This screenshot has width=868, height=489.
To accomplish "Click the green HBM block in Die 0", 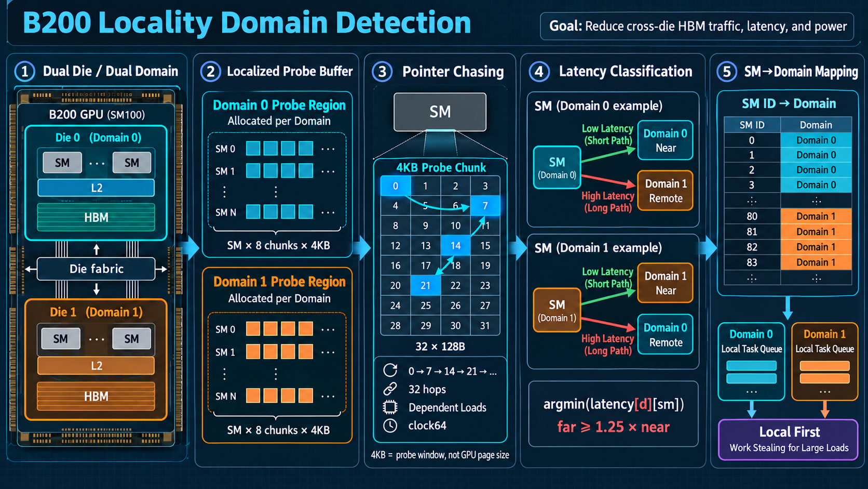I will (x=96, y=217).
